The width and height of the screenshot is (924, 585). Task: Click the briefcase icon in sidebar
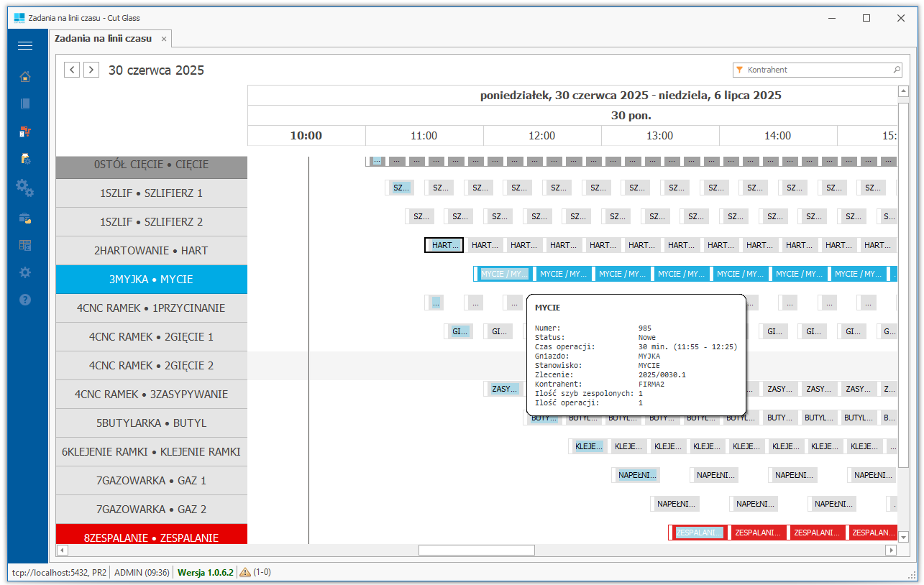coord(25,217)
